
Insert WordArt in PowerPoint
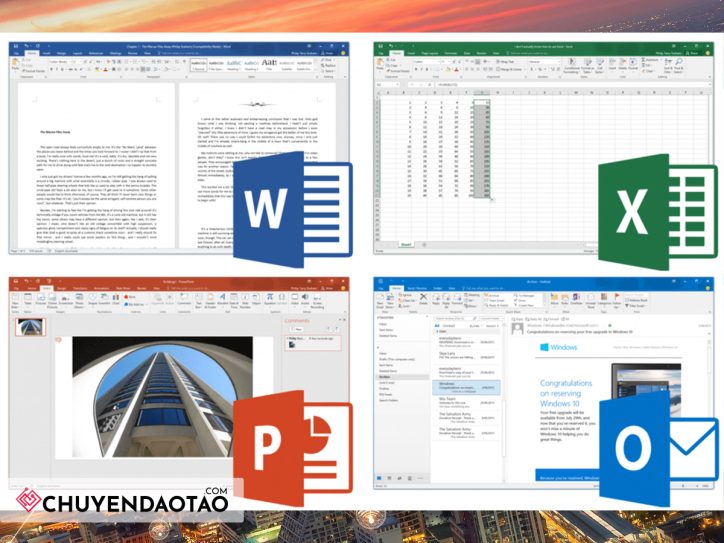pyautogui.click(x=222, y=299)
